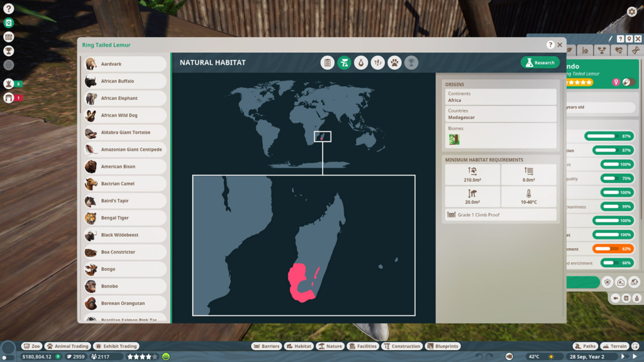Click the animal list scrollbar
The height and width of the screenshot is (362, 644).
coord(81,85)
